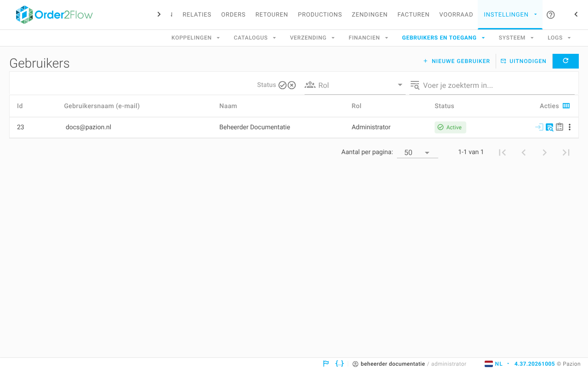588x368 pixels.
Task: Open the Productions menu
Action: tap(320, 15)
